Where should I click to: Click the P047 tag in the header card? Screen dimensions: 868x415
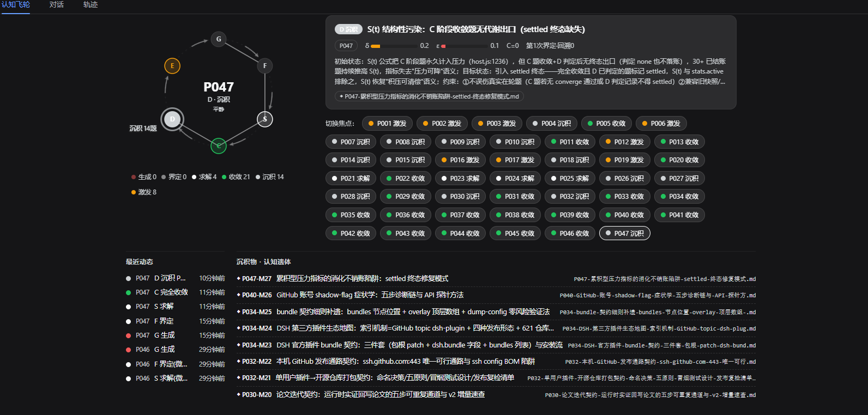click(x=346, y=46)
